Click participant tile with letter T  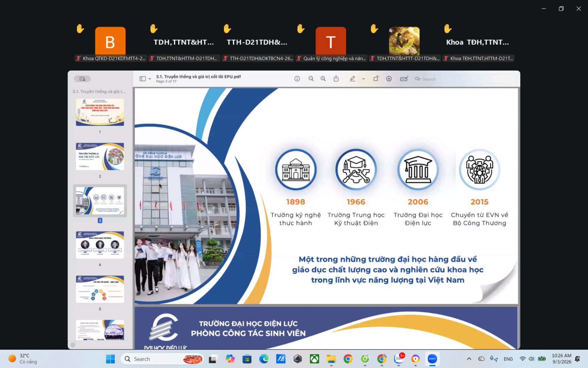tap(331, 42)
